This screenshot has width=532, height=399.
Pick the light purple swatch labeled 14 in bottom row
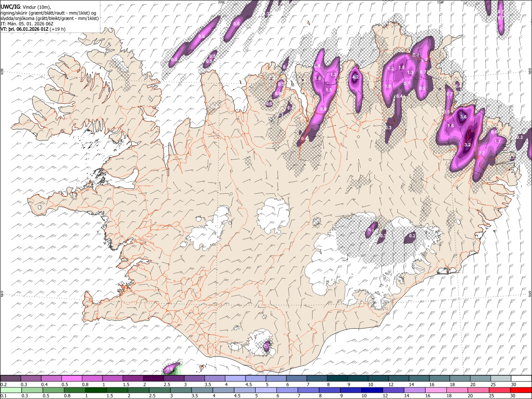pos(414,390)
